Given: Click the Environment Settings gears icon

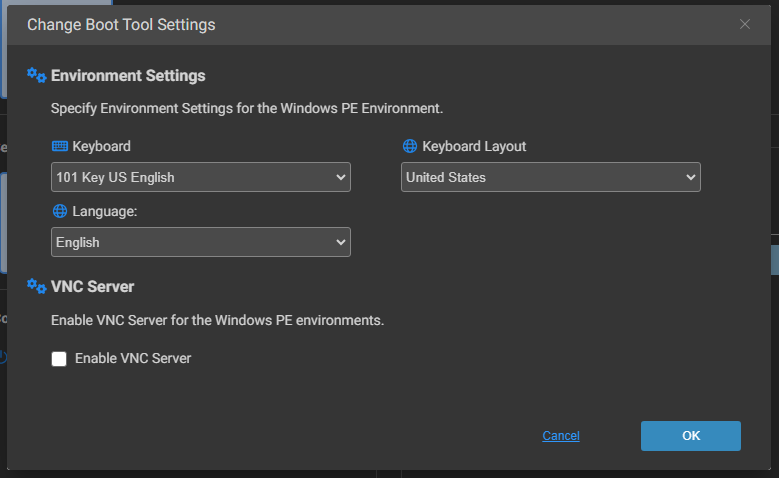Looking at the screenshot, I should (x=37, y=75).
